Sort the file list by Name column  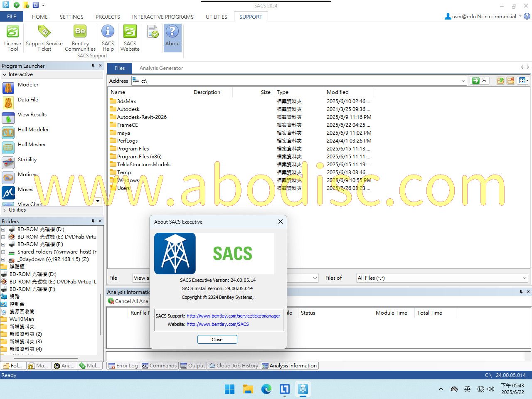click(150, 92)
